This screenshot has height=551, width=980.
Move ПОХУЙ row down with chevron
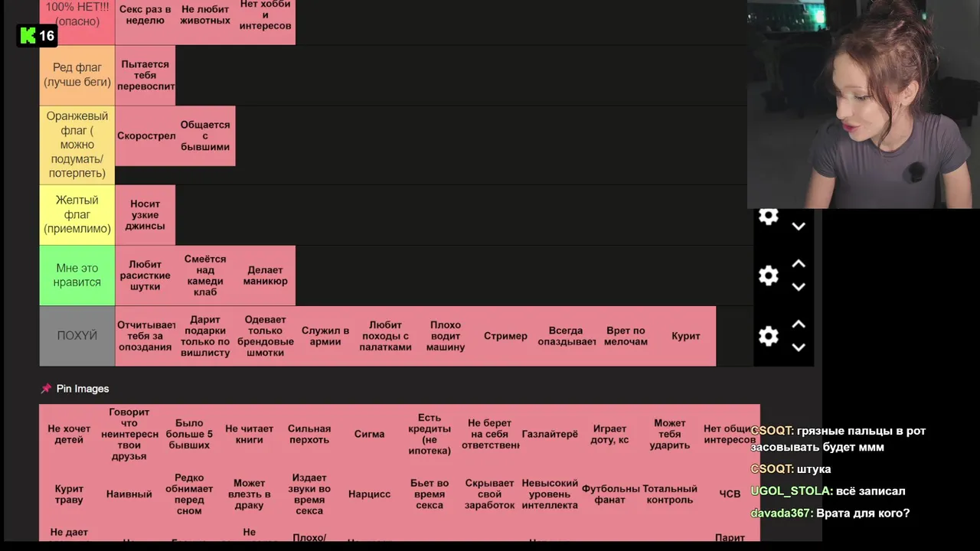pos(798,347)
